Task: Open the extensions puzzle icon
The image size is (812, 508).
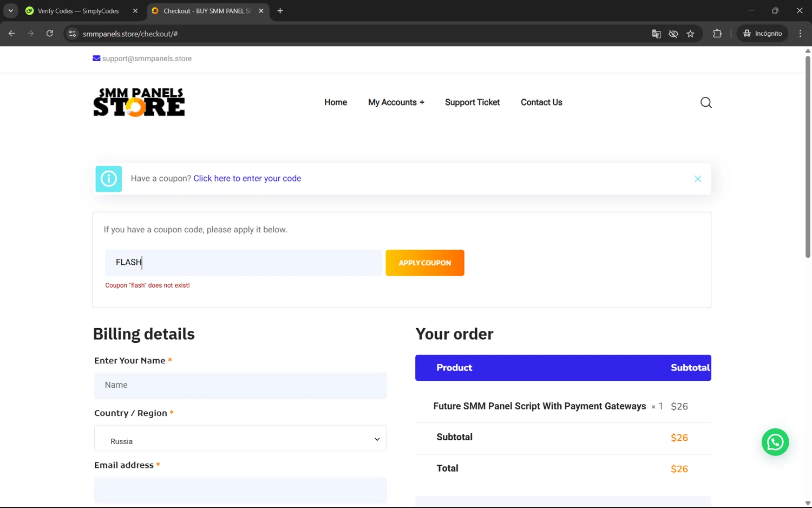Action: click(x=717, y=34)
